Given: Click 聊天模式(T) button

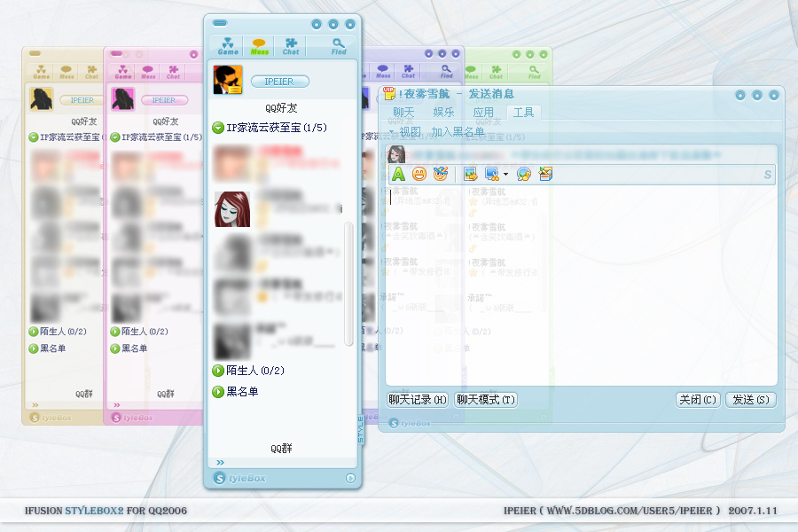Looking at the screenshot, I should [486, 400].
